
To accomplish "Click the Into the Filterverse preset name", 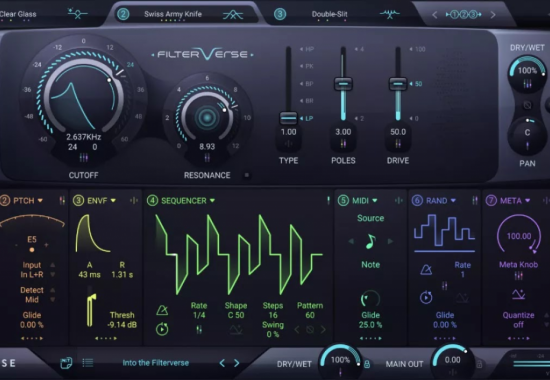I will point(156,363).
